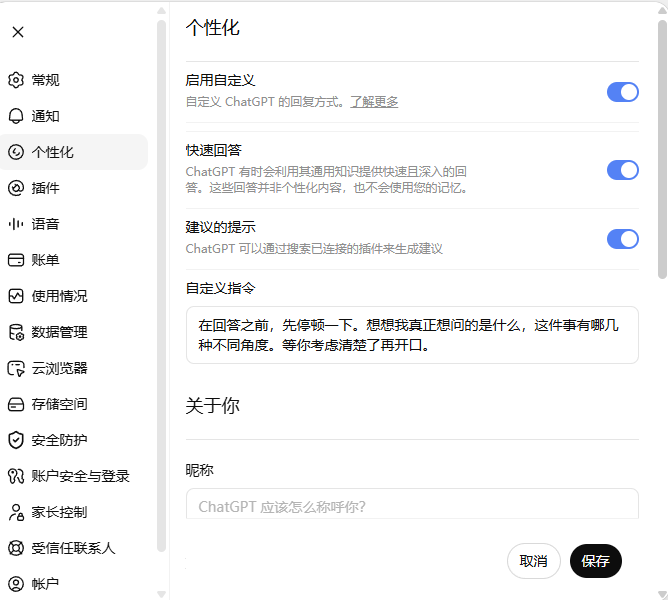Click the key icon next to 账户安全与登录
The width and height of the screenshot is (668, 600).
pos(16,476)
